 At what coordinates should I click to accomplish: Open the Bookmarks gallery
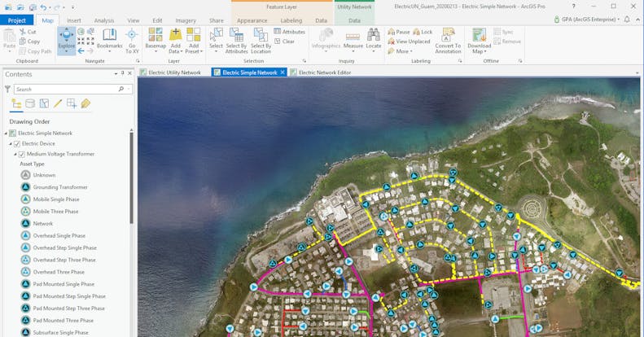[x=110, y=40]
